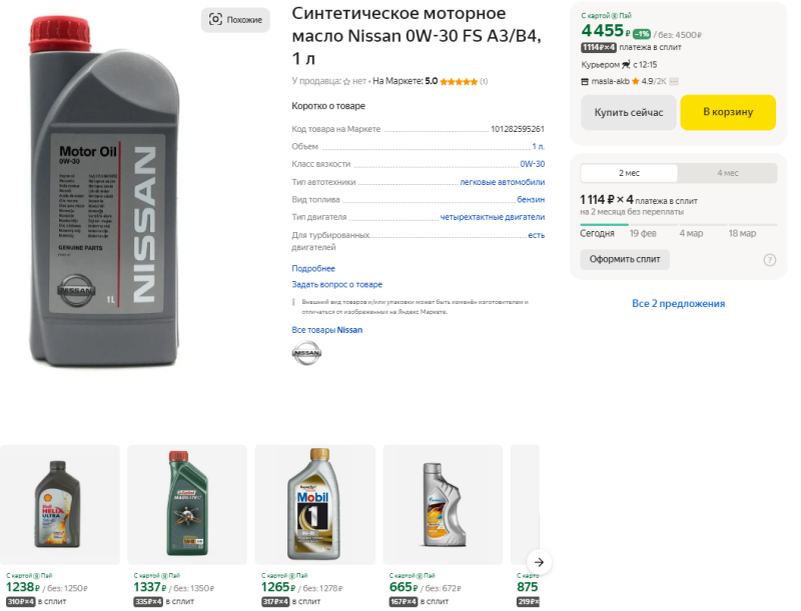Switch to the 4 мес split tab
The width and height of the screenshot is (801, 611).
[x=727, y=173]
